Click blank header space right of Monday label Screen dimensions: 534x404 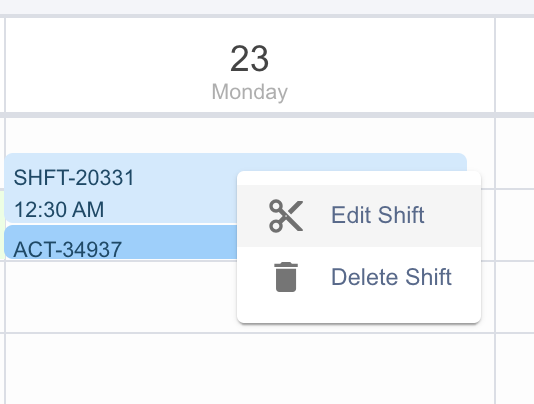[391, 92]
